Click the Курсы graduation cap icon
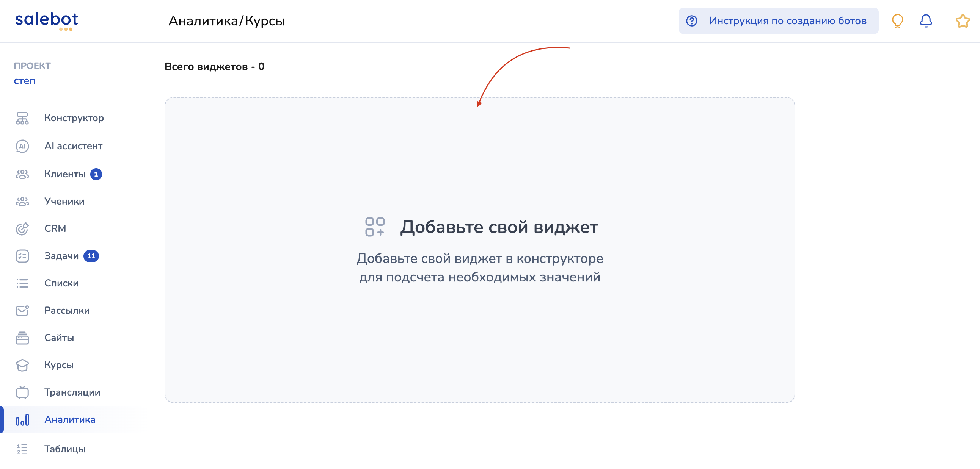This screenshot has height=469, width=980. coord(22,365)
